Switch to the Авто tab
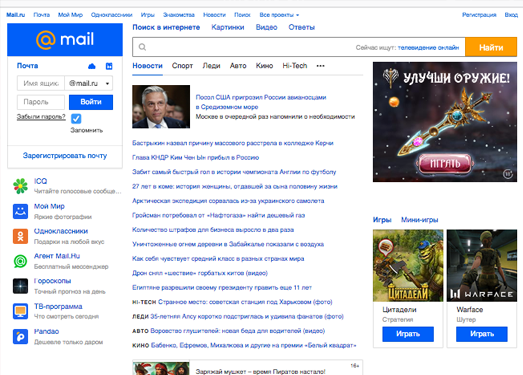Viewport: 523px width, 375px height. click(238, 66)
